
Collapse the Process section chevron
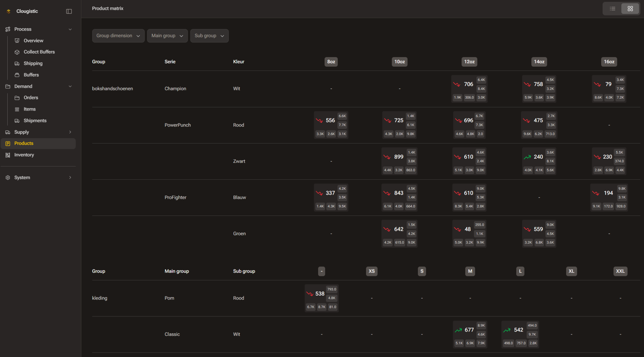70,29
